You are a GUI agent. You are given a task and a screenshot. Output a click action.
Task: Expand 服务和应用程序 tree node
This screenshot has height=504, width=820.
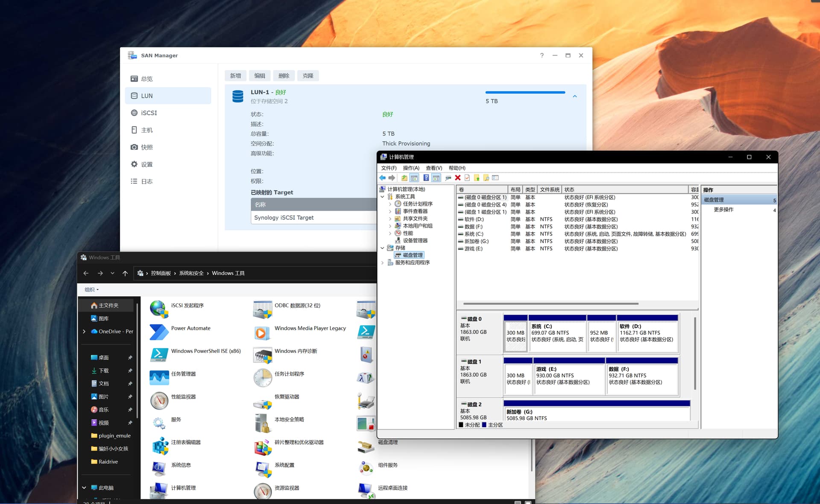(382, 263)
